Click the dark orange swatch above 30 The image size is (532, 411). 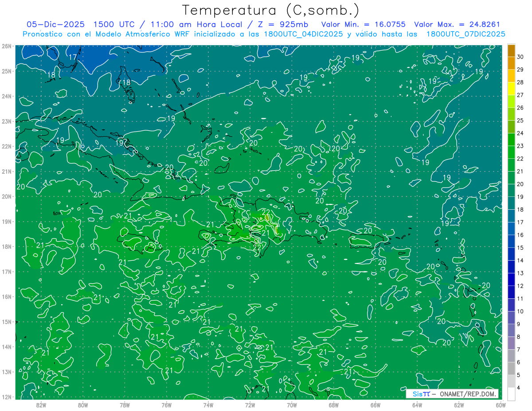click(x=511, y=51)
